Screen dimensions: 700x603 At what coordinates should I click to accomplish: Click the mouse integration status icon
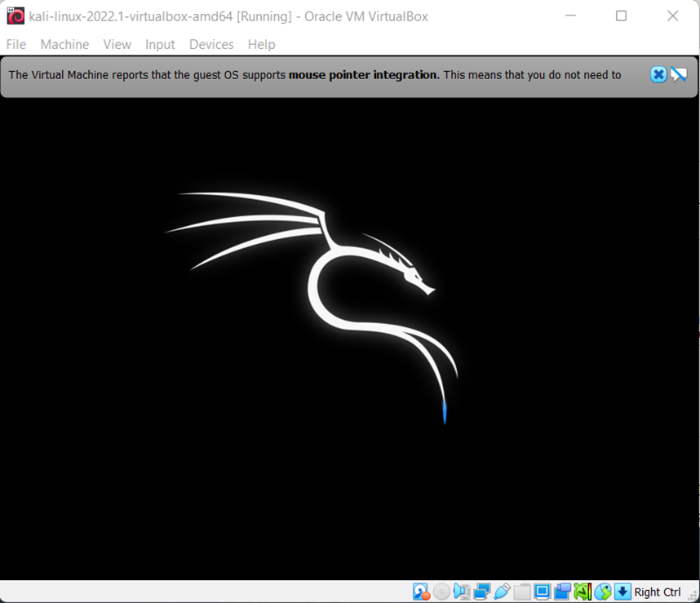[x=602, y=592]
